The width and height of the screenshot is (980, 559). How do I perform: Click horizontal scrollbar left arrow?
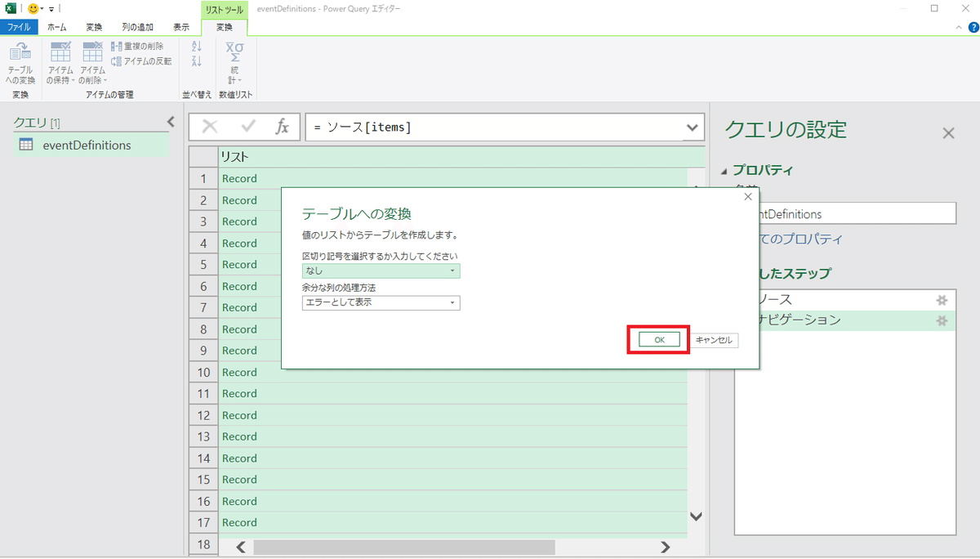coord(241,547)
